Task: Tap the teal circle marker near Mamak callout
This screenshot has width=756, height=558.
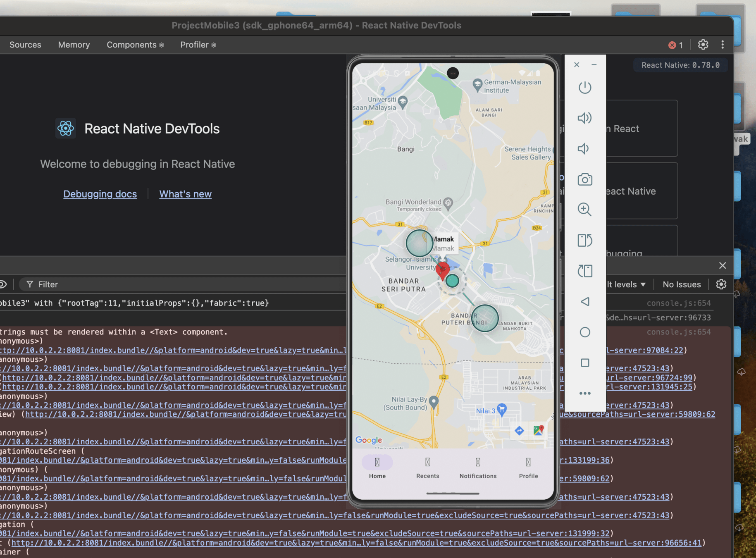Action: (420, 243)
